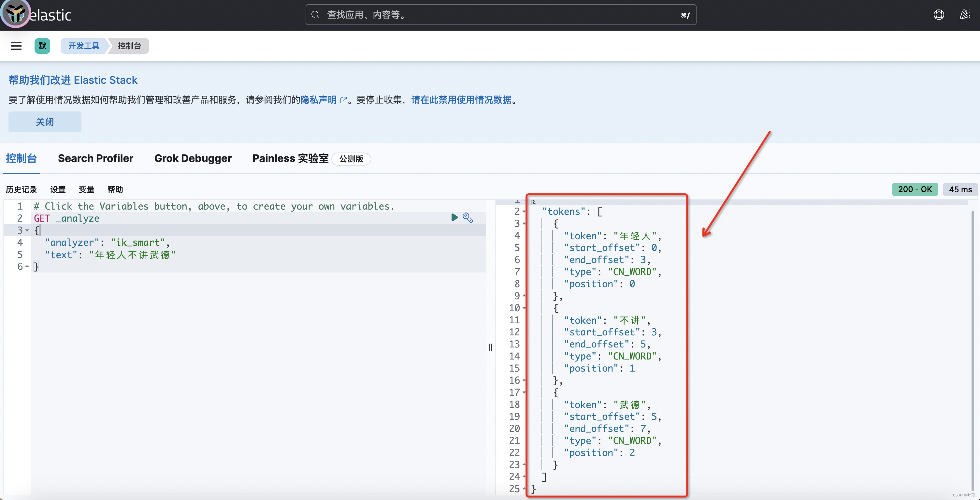This screenshot has height=500, width=980.
Task: Dismiss the banner with the 关闭 button
Action: [45, 122]
